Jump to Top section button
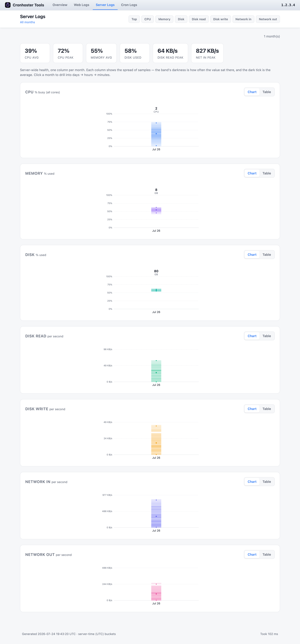Image resolution: width=300 pixels, height=644 pixels. point(134,19)
